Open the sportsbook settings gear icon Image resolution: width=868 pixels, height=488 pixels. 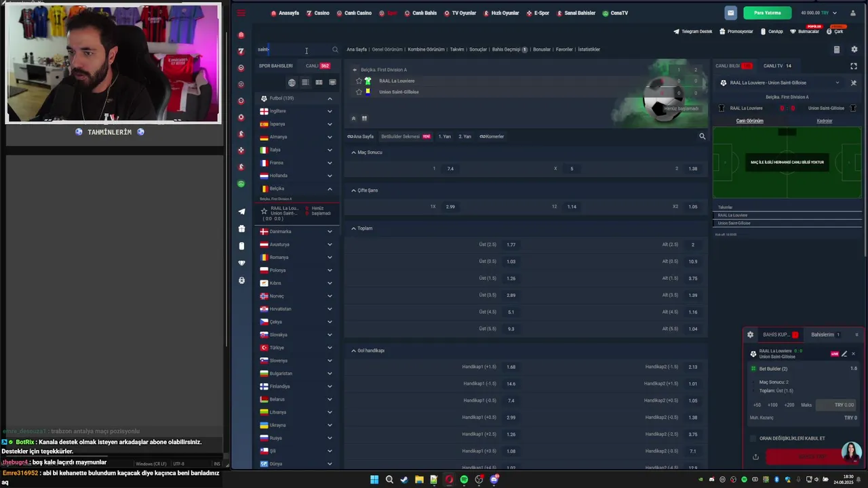tap(854, 49)
